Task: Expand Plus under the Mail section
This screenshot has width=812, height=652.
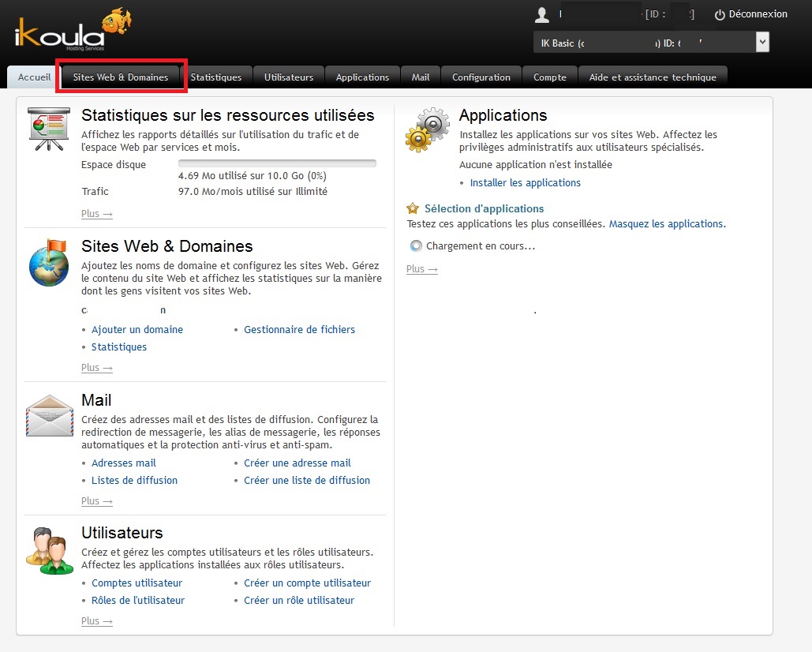Action: [96, 501]
